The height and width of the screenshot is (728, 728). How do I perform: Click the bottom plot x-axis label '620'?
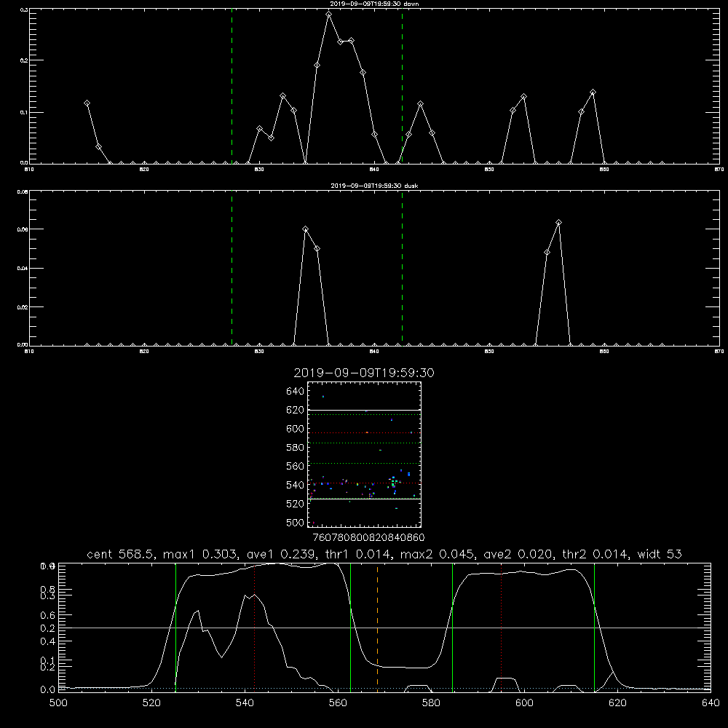(x=617, y=703)
